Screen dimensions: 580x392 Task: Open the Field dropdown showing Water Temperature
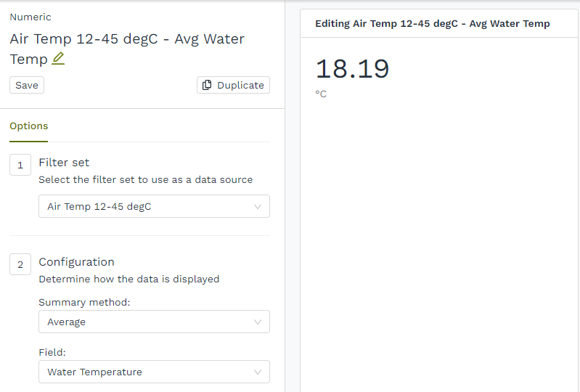tap(154, 372)
